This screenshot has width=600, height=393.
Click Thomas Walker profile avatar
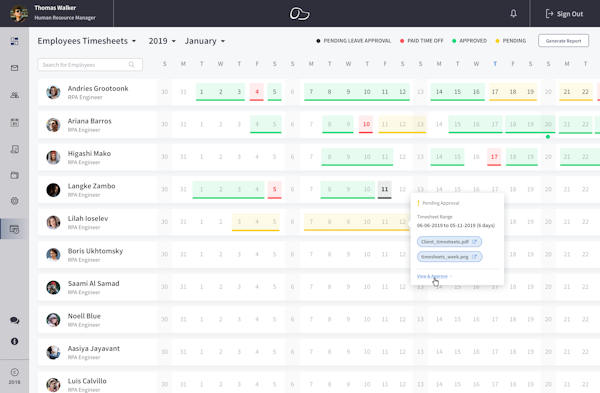click(x=19, y=13)
